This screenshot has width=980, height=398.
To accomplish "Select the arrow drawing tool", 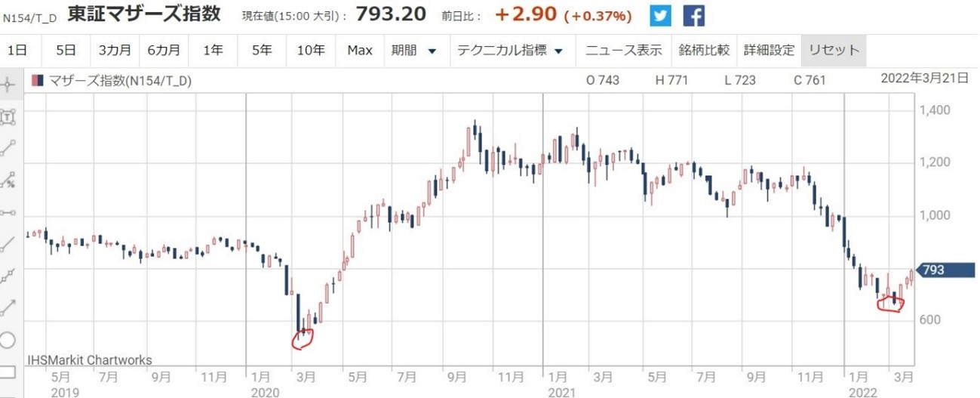I will pos(9,308).
